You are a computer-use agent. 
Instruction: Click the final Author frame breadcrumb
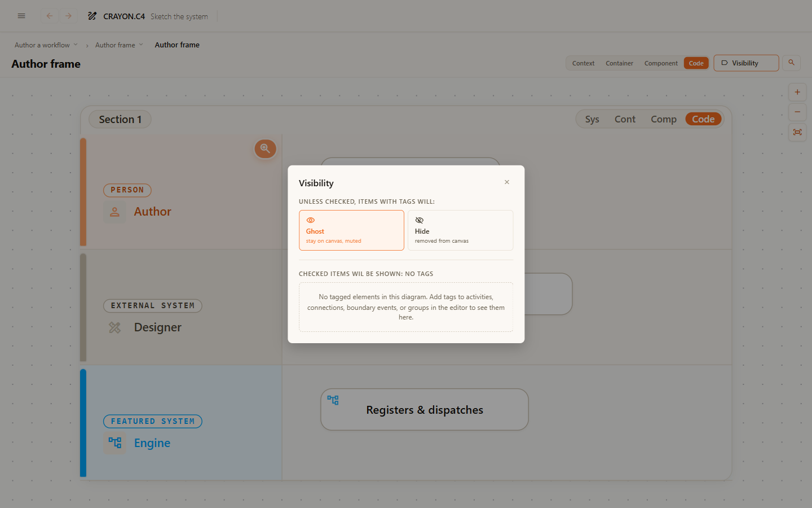pyautogui.click(x=177, y=45)
